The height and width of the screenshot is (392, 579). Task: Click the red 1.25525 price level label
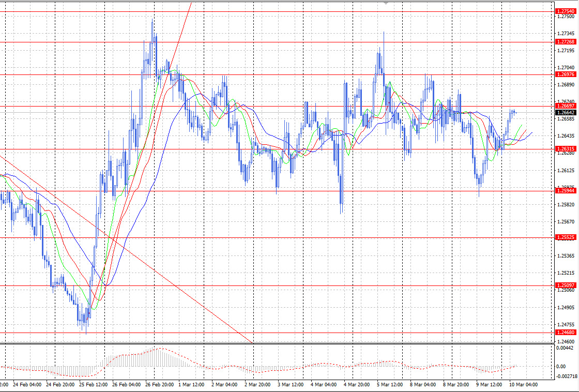coord(566,237)
